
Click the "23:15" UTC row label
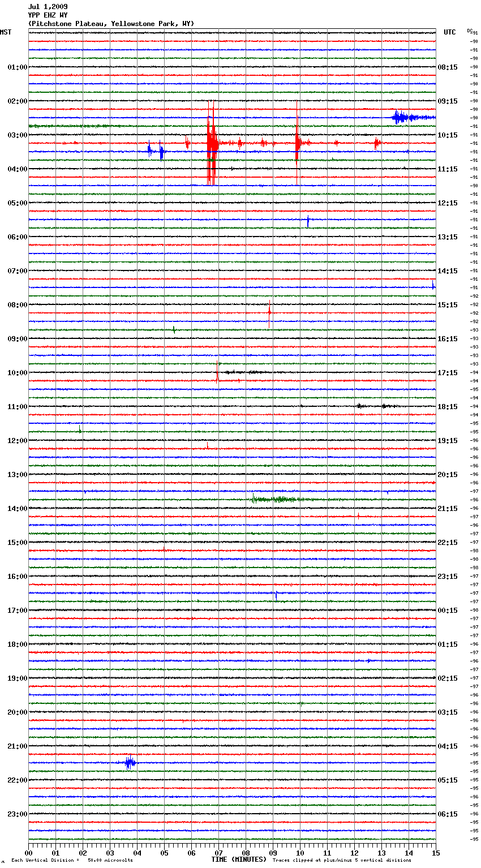(x=448, y=576)
